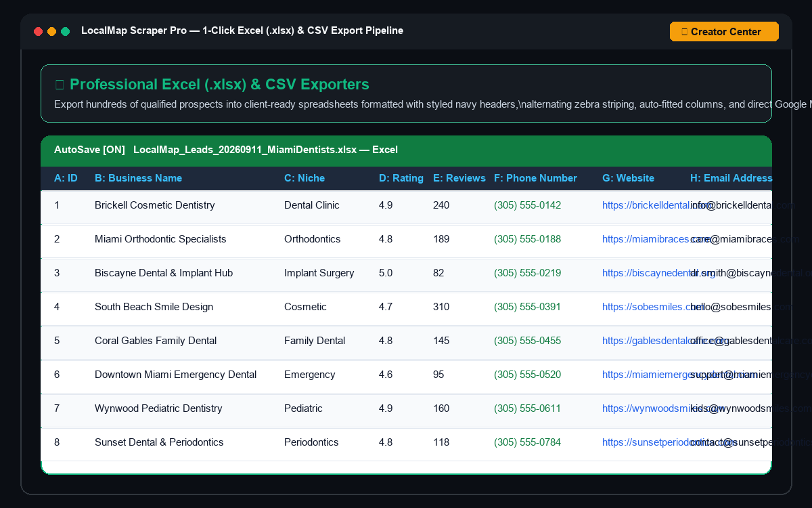Select the Coral Gables Family Dental cell

(156, 341)
